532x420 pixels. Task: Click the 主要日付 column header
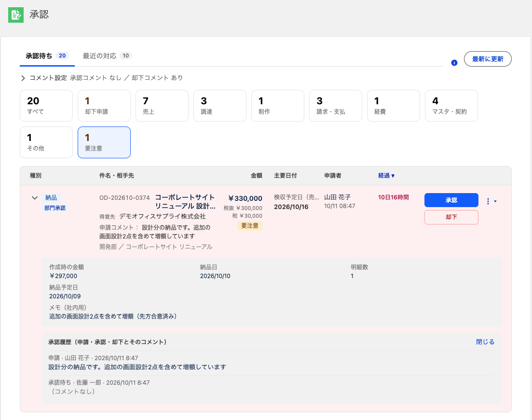(x=286, y=176)
